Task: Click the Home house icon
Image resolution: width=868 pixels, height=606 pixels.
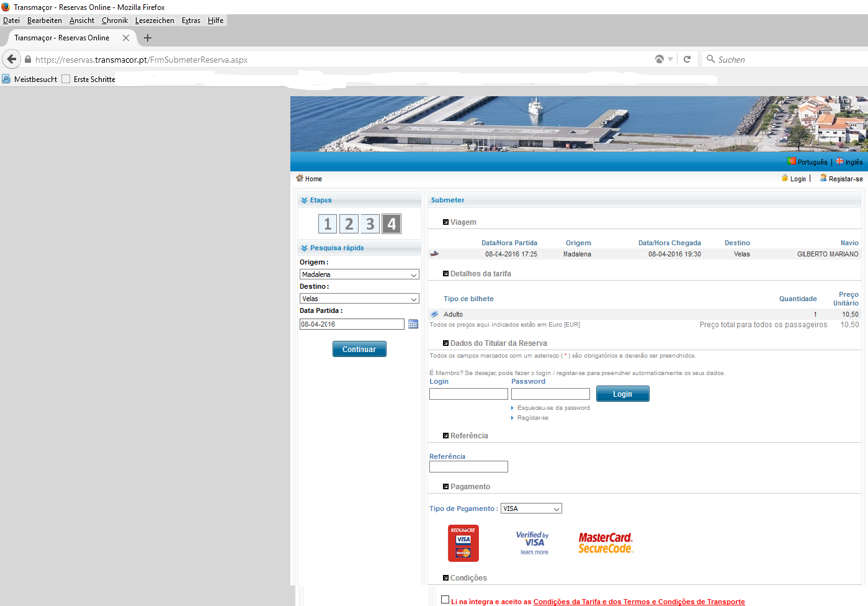Action: click(x=300, y=178)
